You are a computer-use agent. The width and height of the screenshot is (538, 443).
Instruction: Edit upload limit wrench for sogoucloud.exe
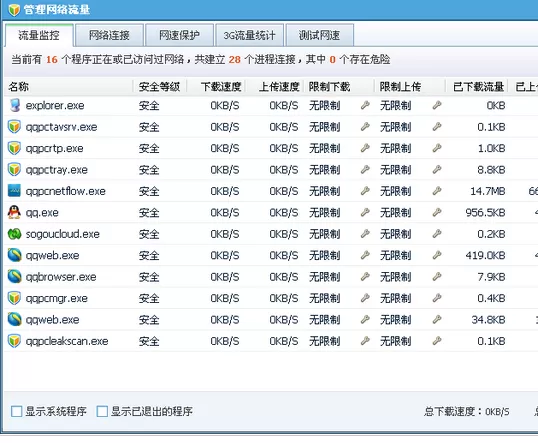437,234
